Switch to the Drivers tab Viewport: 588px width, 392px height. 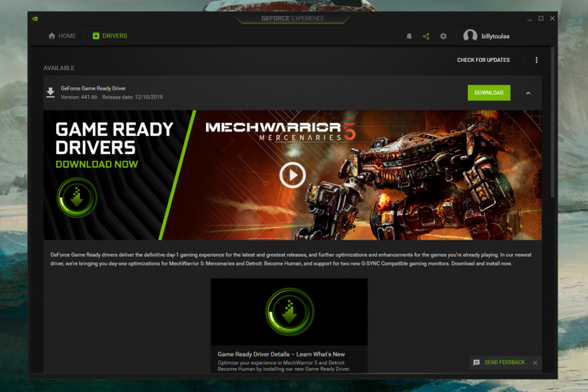click(x=110, y=35)
